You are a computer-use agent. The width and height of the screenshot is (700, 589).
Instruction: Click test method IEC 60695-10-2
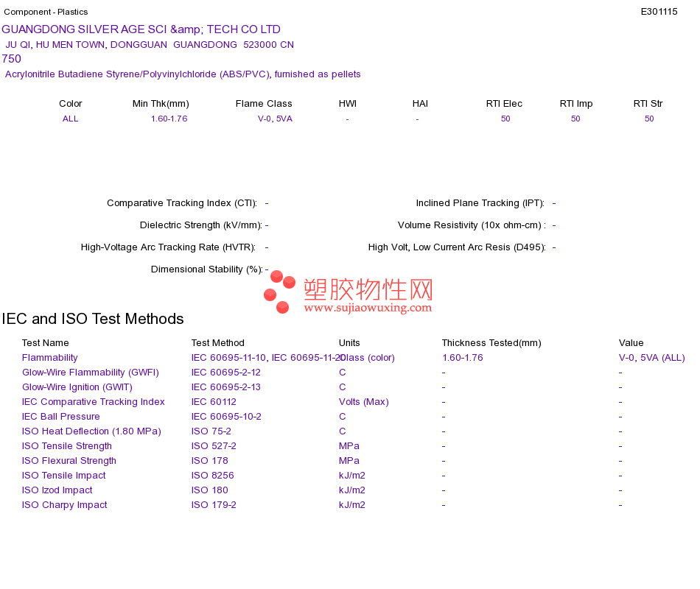(226, 417)
